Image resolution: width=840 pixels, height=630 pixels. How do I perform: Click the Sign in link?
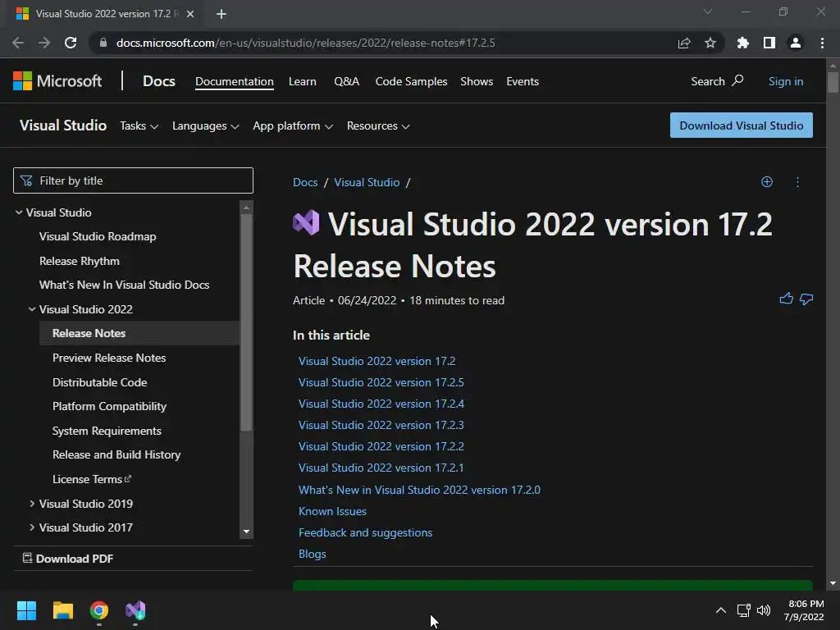(785, 81)
